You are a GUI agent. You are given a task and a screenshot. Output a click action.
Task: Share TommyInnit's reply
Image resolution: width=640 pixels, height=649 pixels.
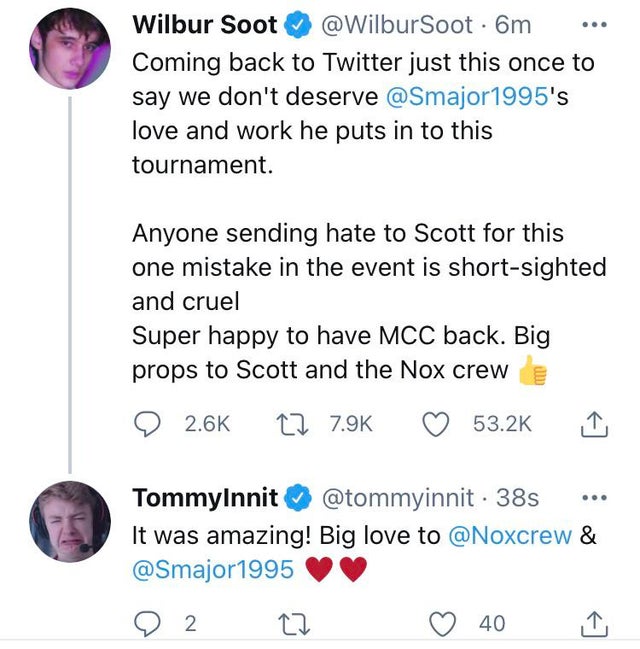pos(594,623)
